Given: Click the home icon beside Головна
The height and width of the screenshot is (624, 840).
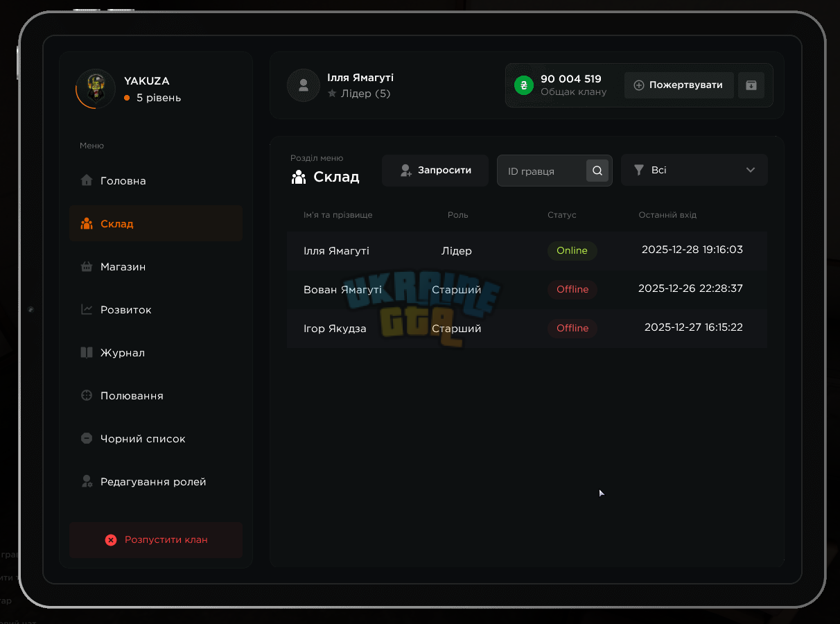Looking at the screenshot, I should pyautogui.click(x=87, y=180).
